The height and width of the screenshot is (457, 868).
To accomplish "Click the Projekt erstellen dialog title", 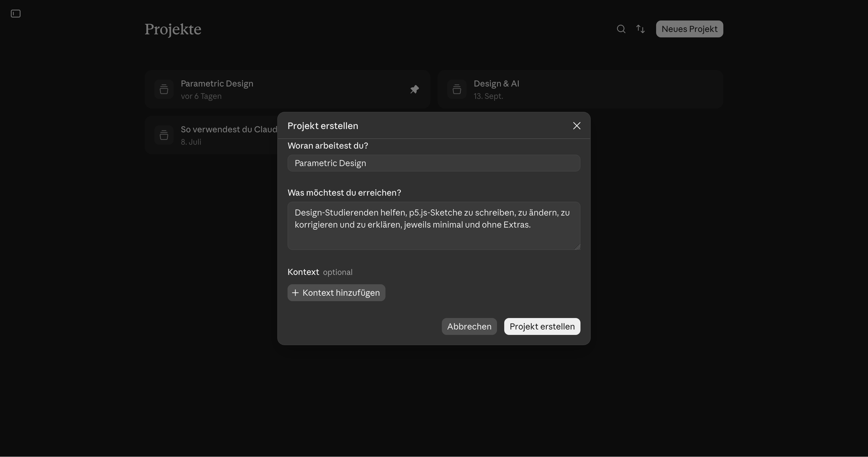I will point(322,126).
